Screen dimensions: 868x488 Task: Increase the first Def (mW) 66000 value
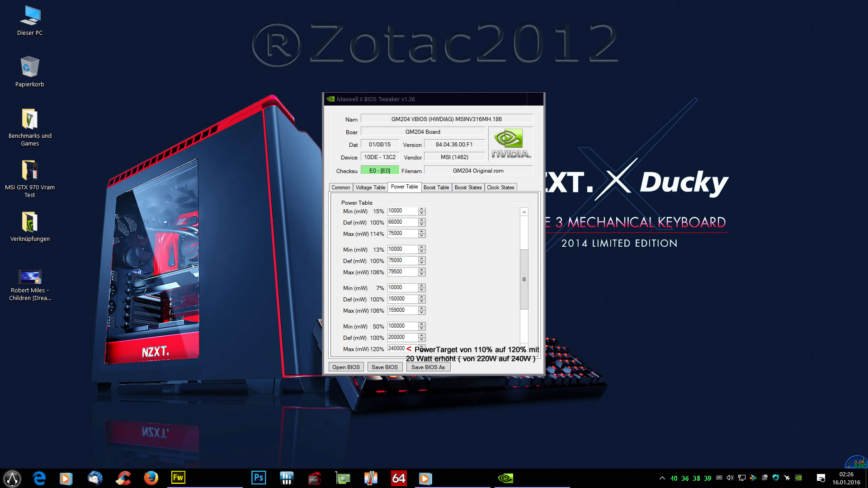point(422,221)
